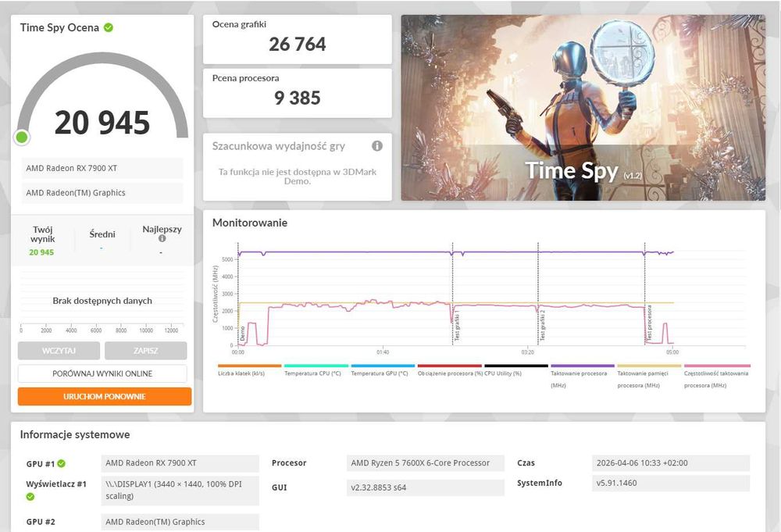Click the Demo marker on monitoring chart
Screen dimensions: 781x532
tap(243, 334)
